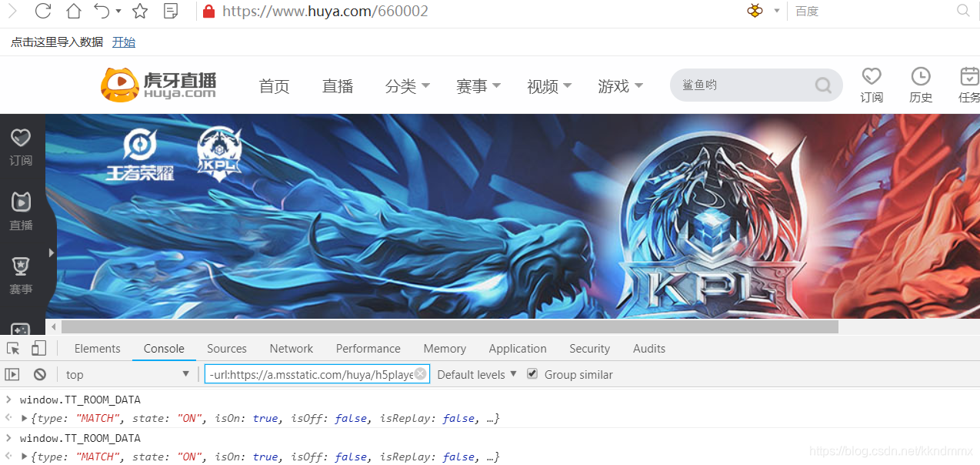Clear console with the ban icon
Screen dimensions: 980x465
40,374
